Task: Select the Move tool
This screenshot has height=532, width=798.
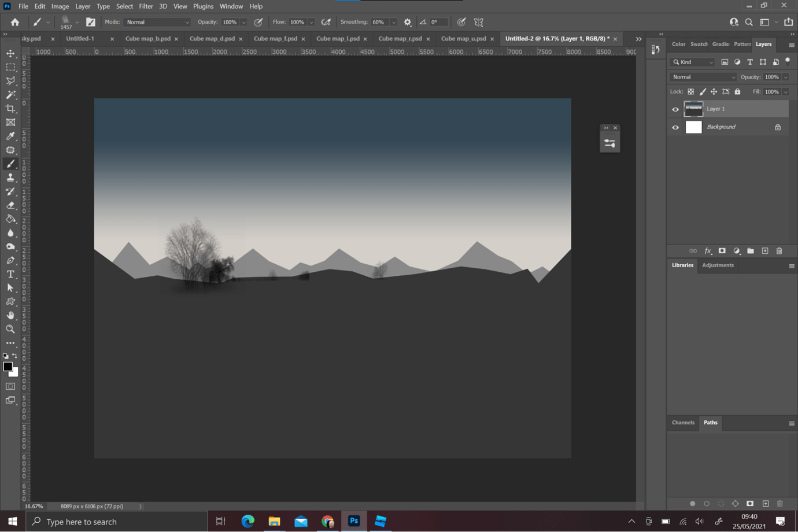Action: 10,53
